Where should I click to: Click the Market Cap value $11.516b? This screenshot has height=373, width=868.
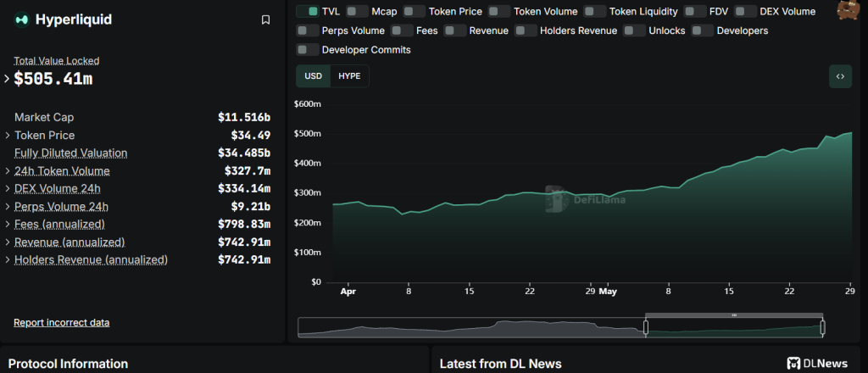[244, 117]
